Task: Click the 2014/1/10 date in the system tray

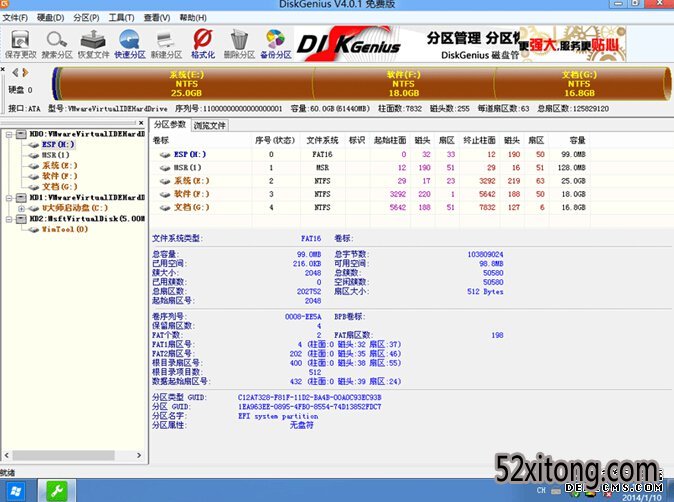Action: (641, 498)
